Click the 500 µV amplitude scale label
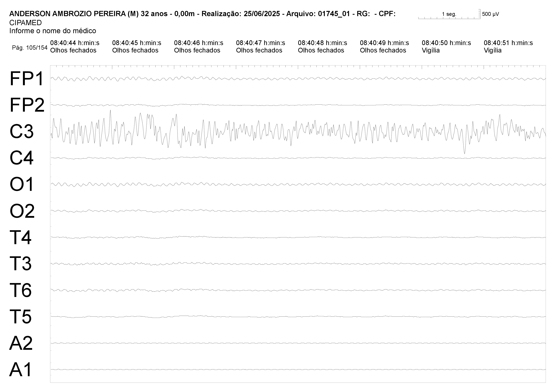The image size is (555, 392). 490,14
